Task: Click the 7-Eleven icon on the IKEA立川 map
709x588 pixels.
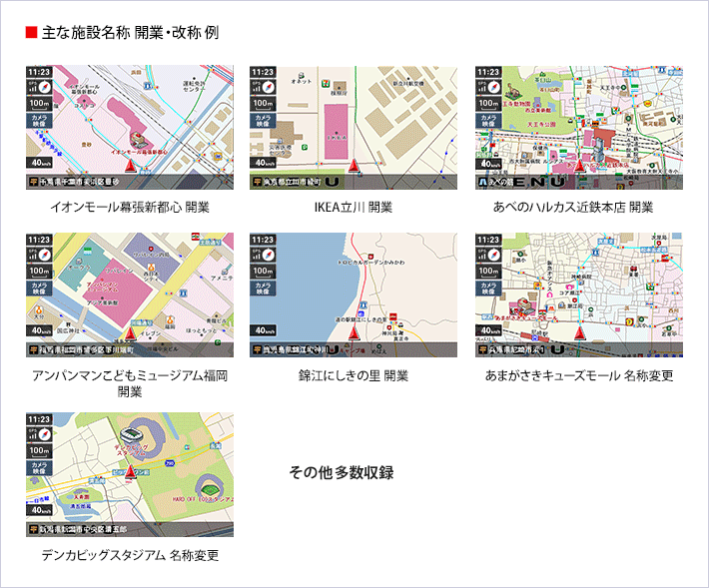Action: 326,84
